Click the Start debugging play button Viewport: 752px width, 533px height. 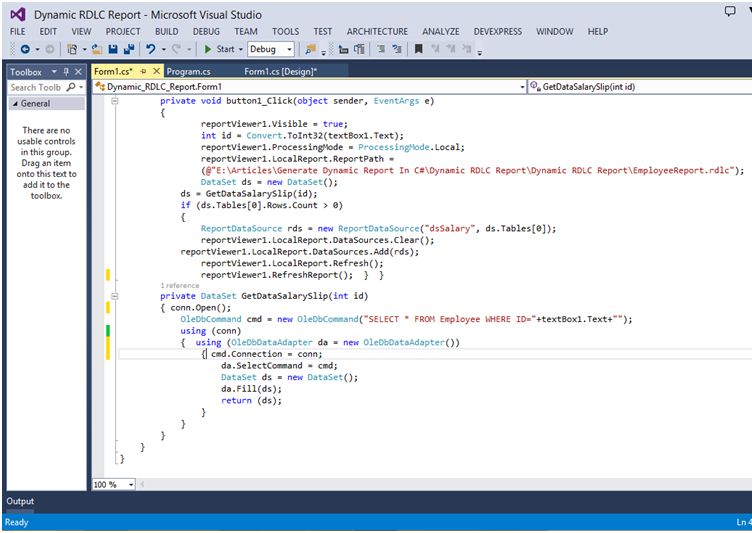(x=208, y=49)
